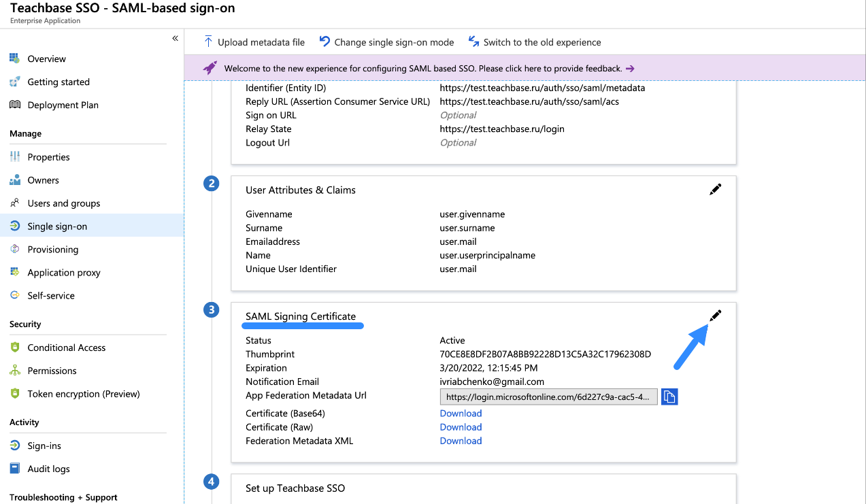Screen dimensions: 866x504
Task: Click the Overview icon in the sidebar
Action: 15,58
